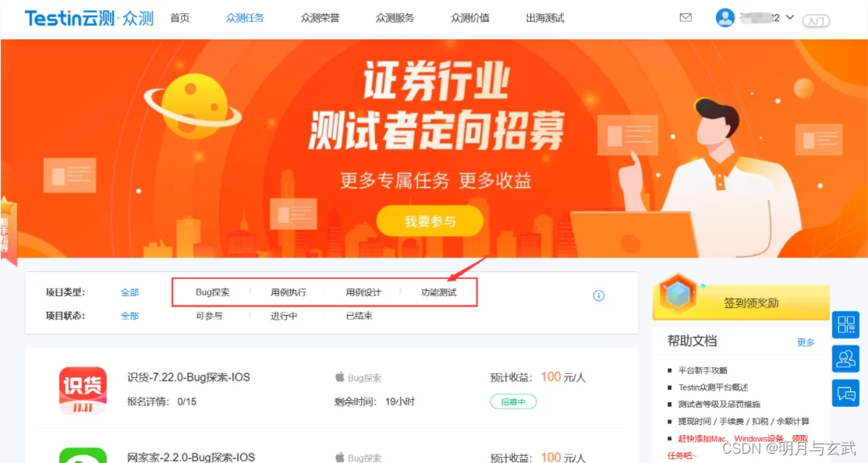Click the info icon in filter panel
868x463 pixels.
point(599,295)
